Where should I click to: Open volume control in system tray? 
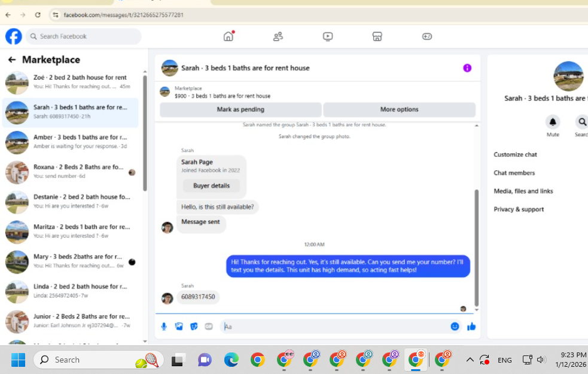(540, 360)
